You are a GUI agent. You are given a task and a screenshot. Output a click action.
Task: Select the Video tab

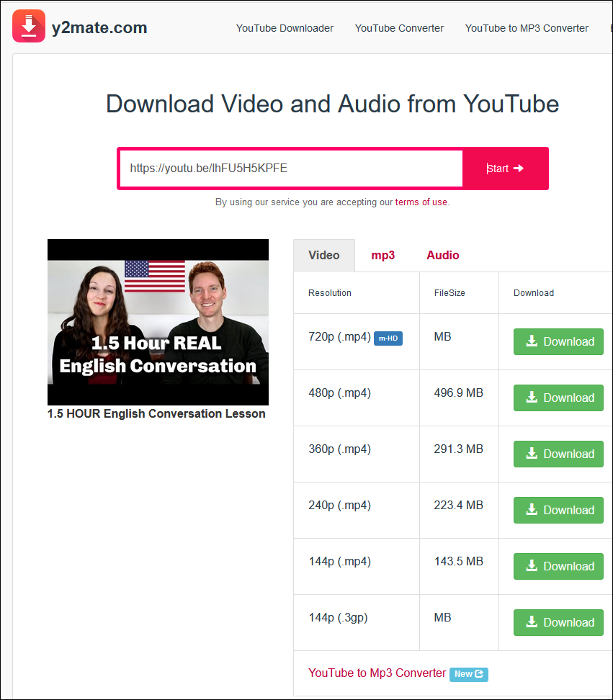pyautogui.click(x=324, y=256)
